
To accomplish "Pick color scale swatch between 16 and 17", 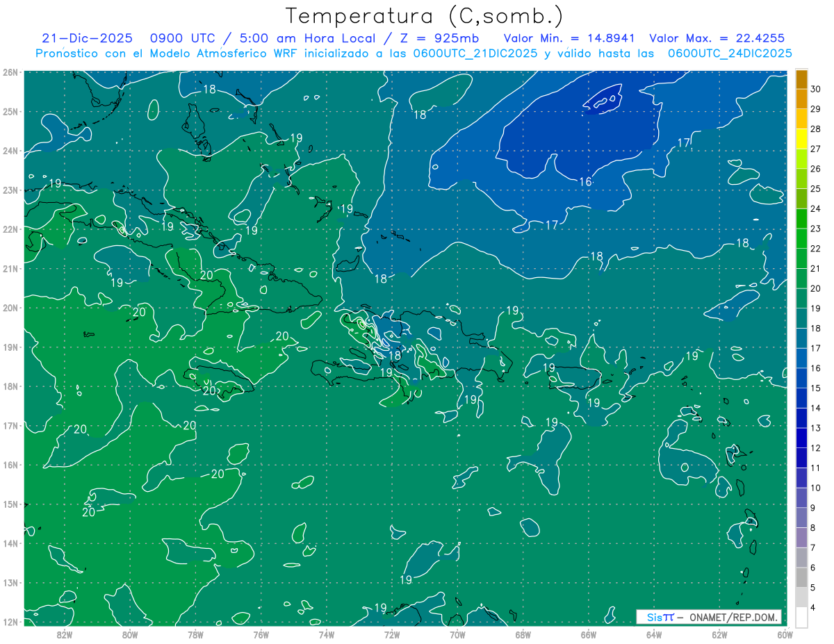I will coord(801,357).
